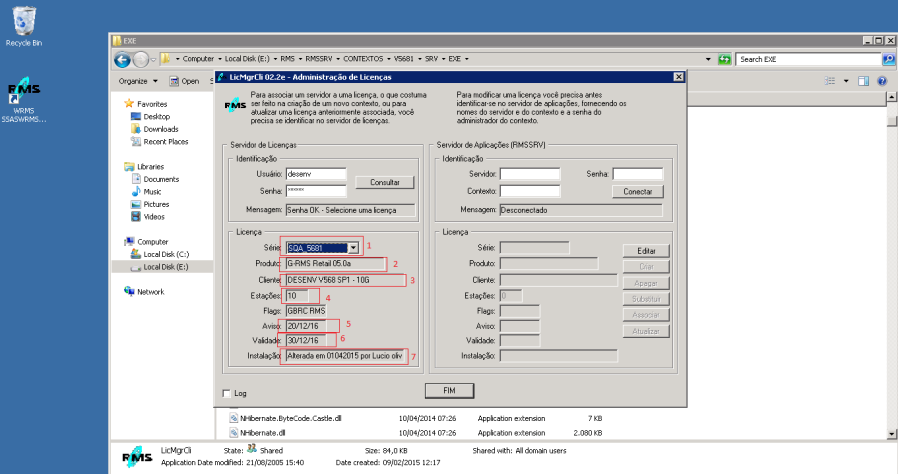Close the LicMgrCli dialog
Viewport: 898px width, 474px height.
coord(678,77)
